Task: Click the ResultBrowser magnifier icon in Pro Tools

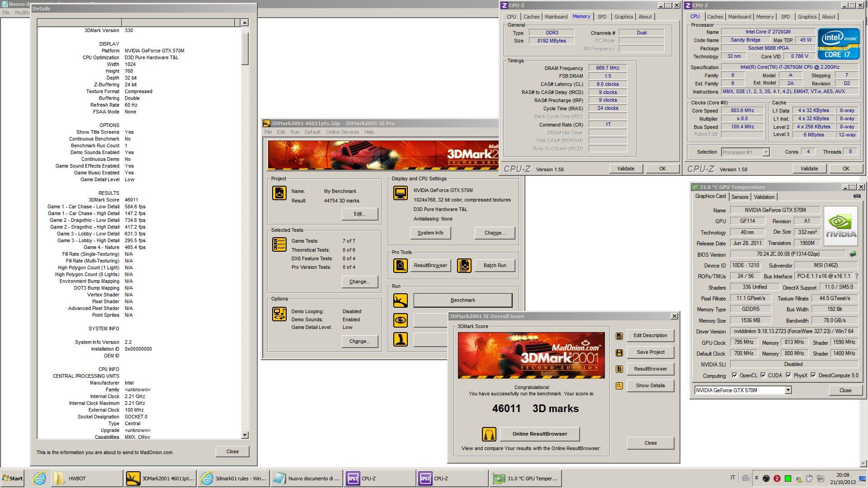Action: [x=400, y=266]
